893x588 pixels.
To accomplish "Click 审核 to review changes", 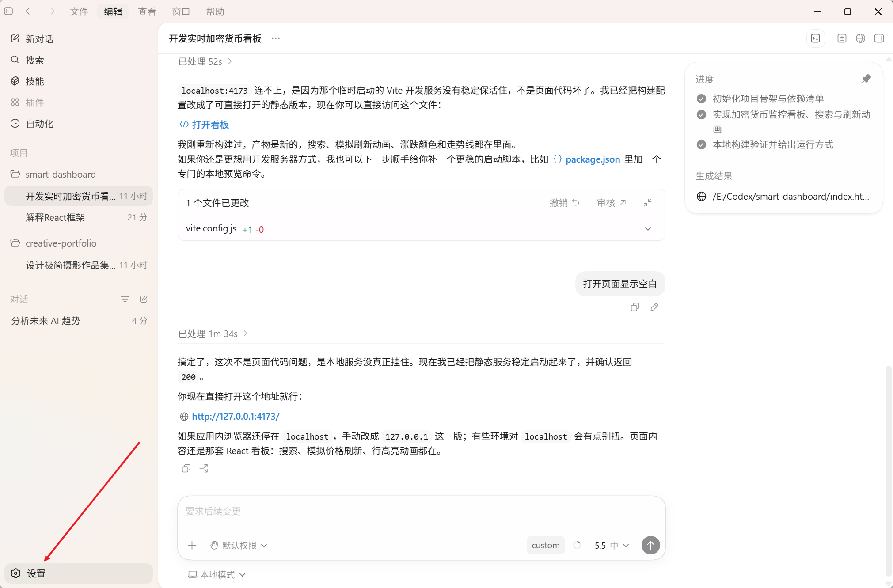I will click(612, 202).
